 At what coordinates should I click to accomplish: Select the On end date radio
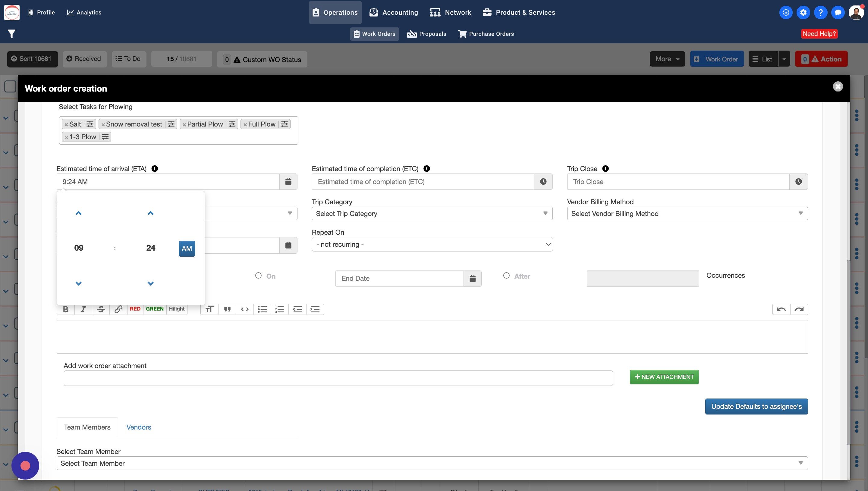point(258,276)
